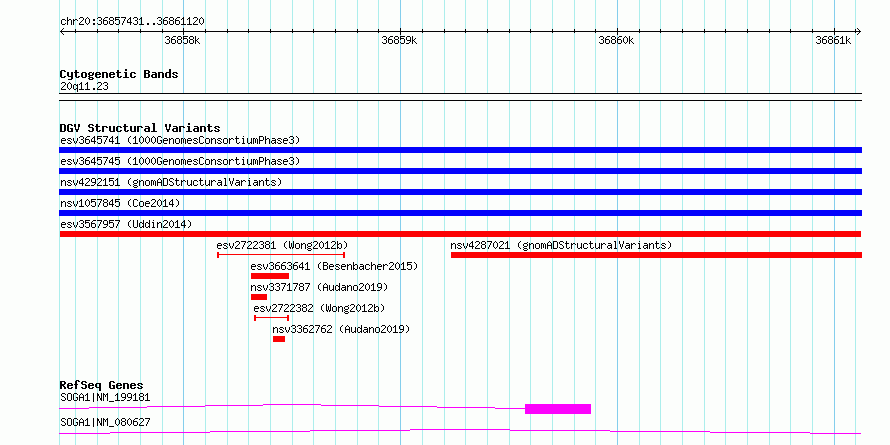The height and width of the screenshot is (445, 890).
Task: Select the red esv3663641 Besenbacher2015 bar
Action: coord(270,276)
